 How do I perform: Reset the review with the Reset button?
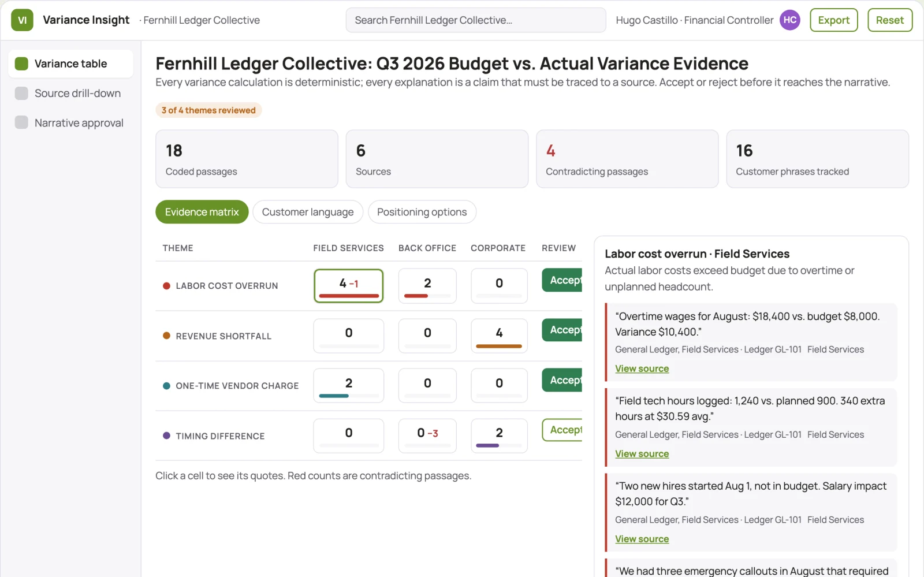(x=889, y=20)
